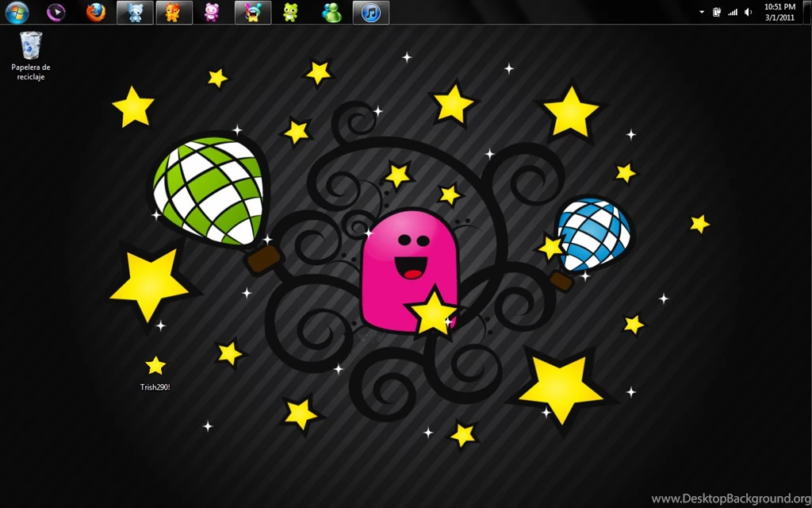Open iTunes from the taskbar
This screenshot has height=508, width=812.
[371, 12]
